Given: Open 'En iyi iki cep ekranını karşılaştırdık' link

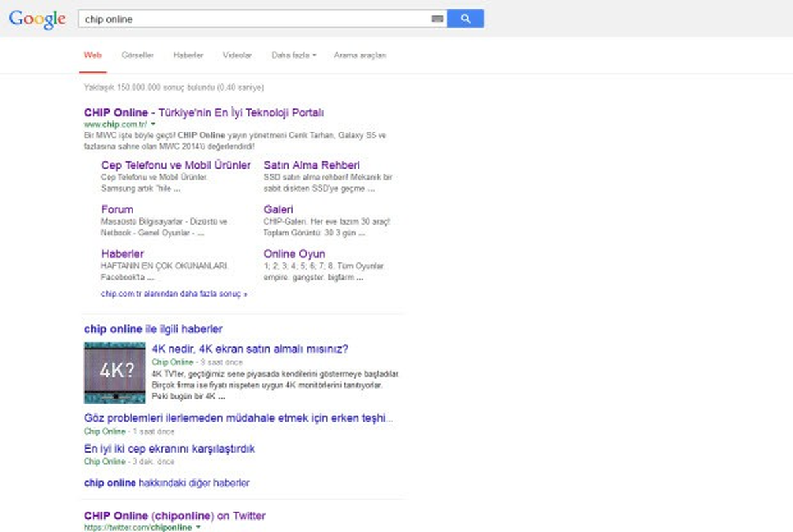Looking at the screenshot, I should click(169, 449).
